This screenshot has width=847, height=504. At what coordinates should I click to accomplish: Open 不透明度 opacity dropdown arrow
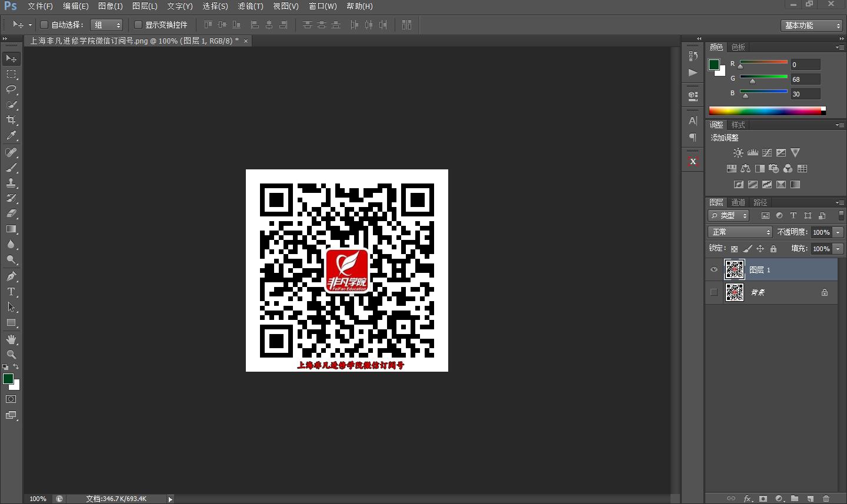[838, 232]
